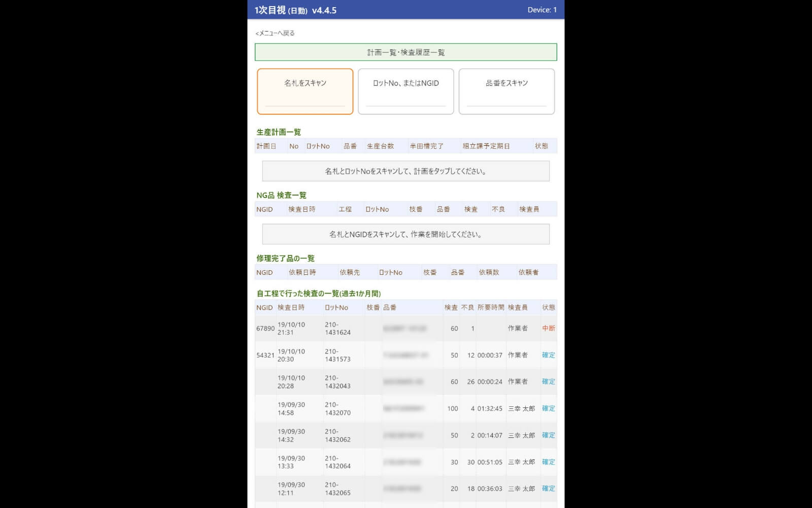This screenshot has height=508, width=812.
Task: Select 依頼者 column header
Action: [528, 272]
